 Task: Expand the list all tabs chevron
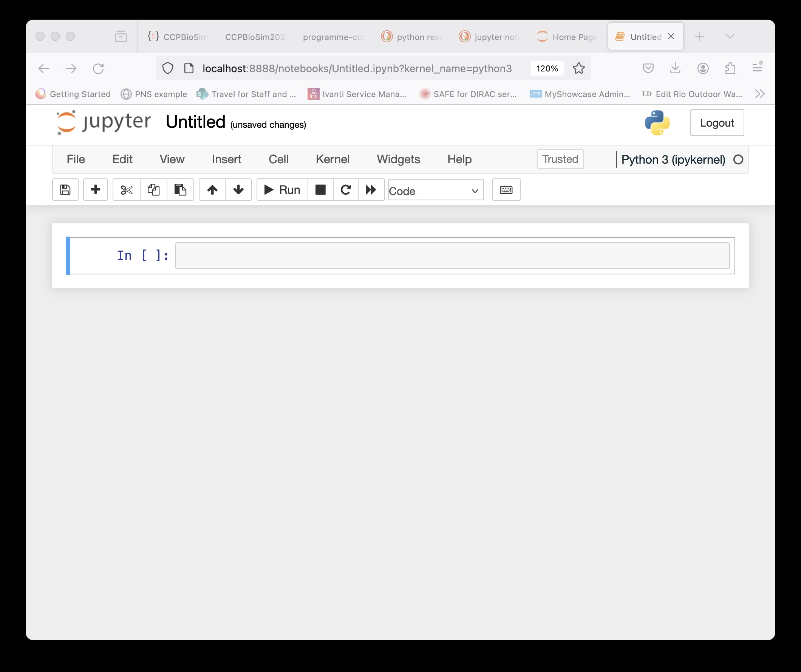coord(730,36)
